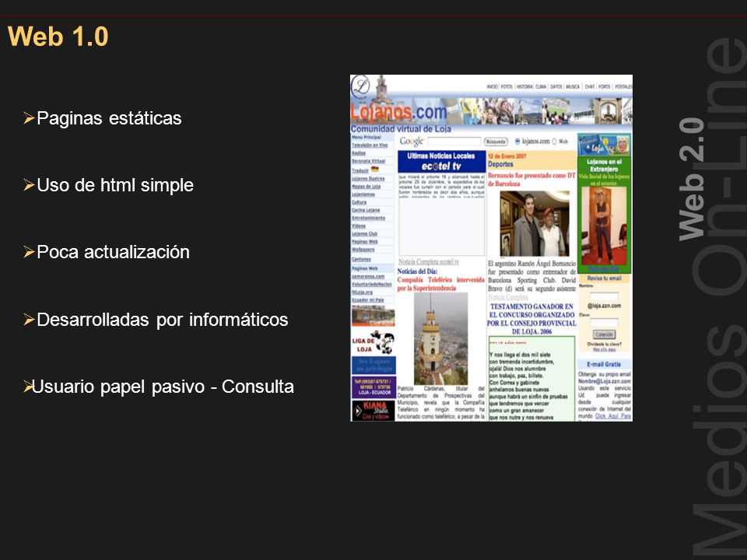Open the Lojanos Ilustres link
The height and width of the screenshot is (560, 747).
pos(368,179)
